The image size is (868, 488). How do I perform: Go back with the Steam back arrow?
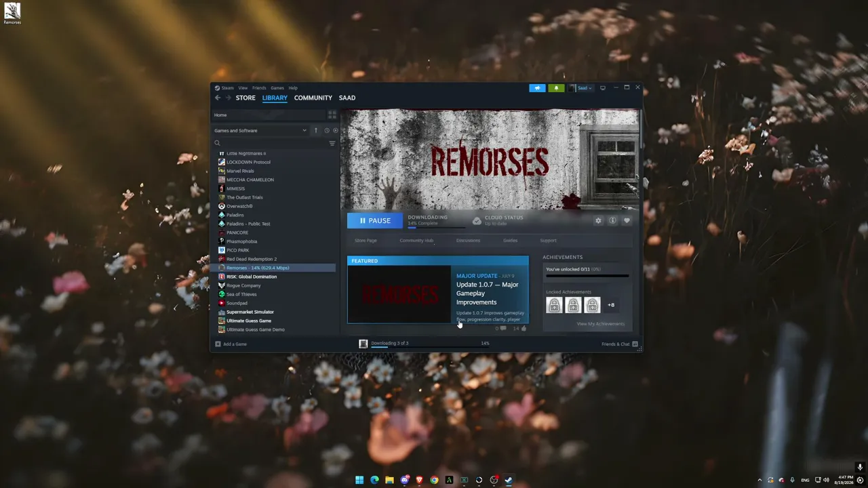coord(218,98)
